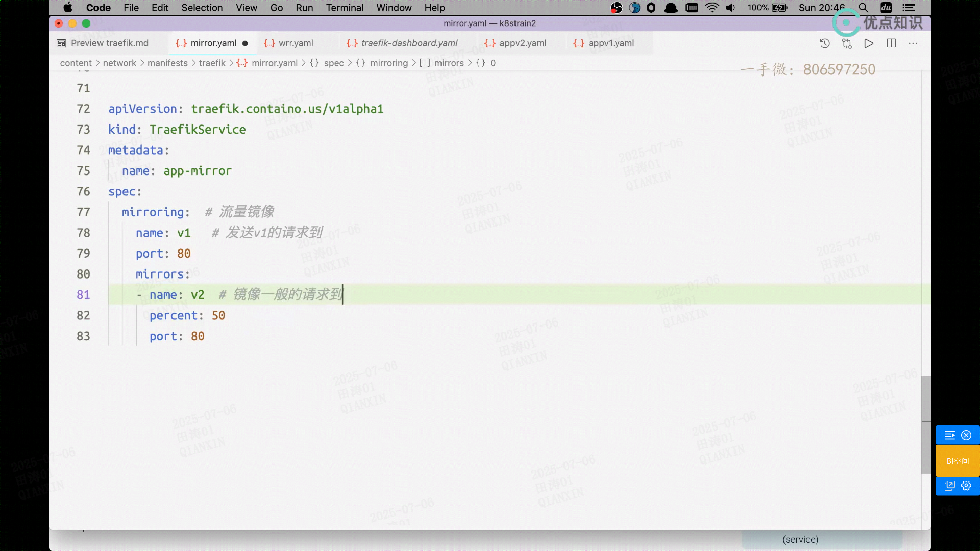Close the blue floating widget panel

966,435
